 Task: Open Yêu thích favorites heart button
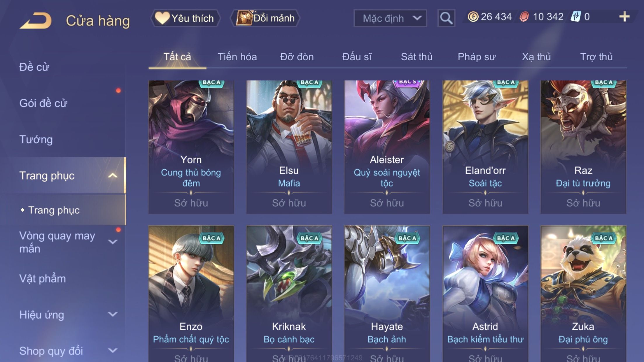click(x=185, y=18)
